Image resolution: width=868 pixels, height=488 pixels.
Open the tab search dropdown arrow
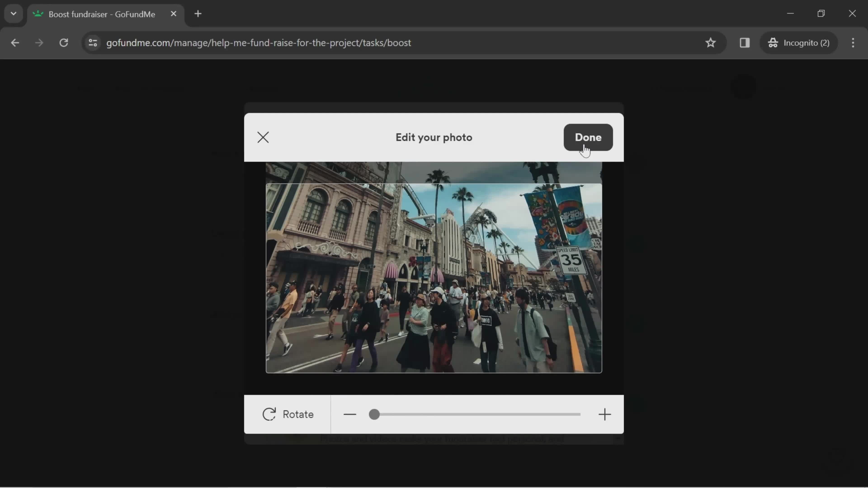point(14,14)
